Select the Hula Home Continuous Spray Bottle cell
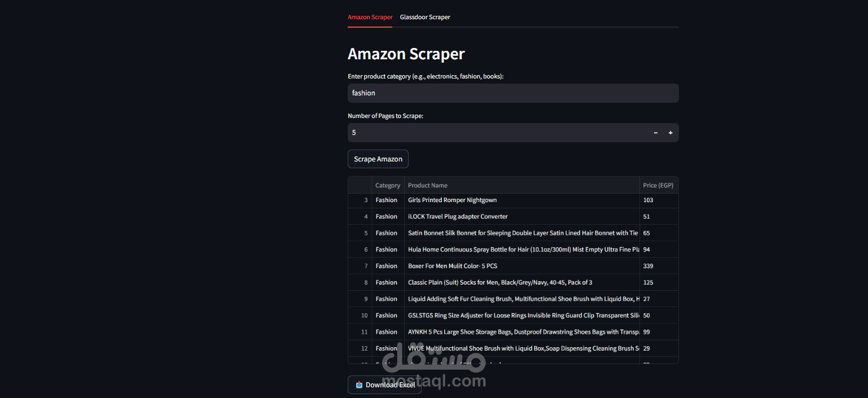The height and width of the screenshot is (398, 868). click(521, 250)
